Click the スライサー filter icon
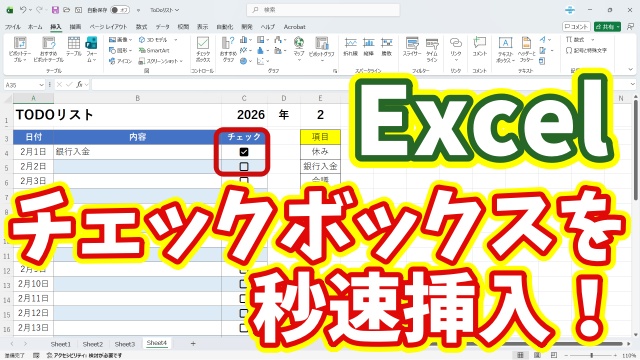 tap(412, 47)
